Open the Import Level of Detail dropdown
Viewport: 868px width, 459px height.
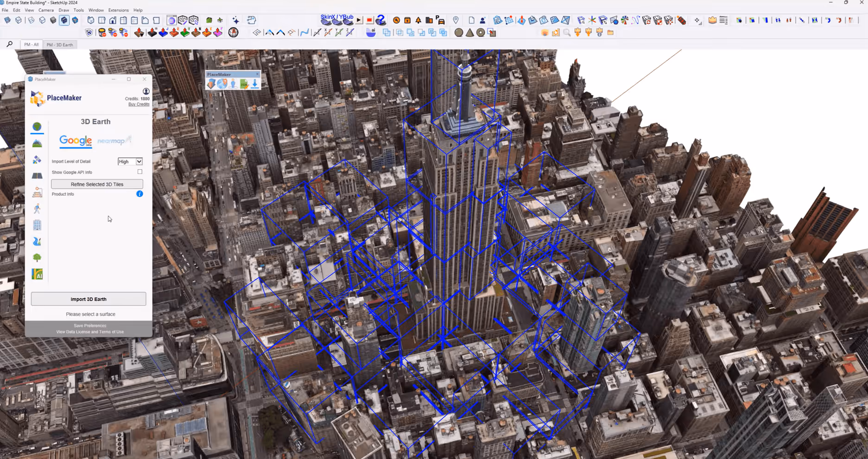click(x=130, y=161)
